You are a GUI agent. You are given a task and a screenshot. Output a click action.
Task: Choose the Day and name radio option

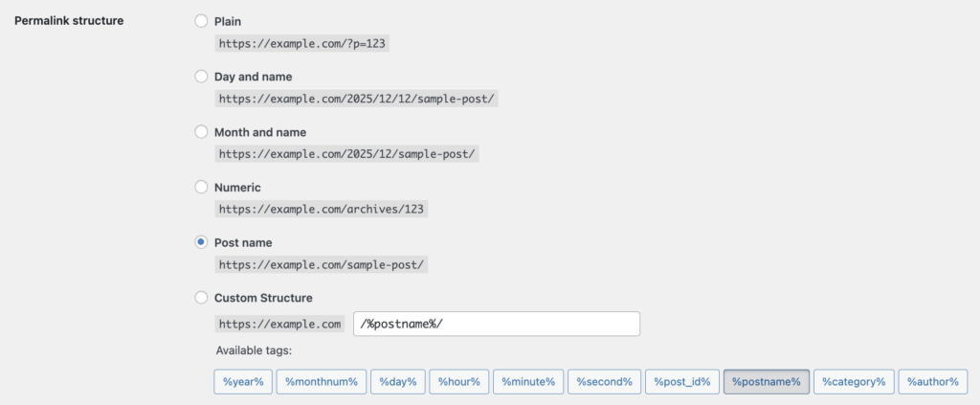(x=201, y=76)
